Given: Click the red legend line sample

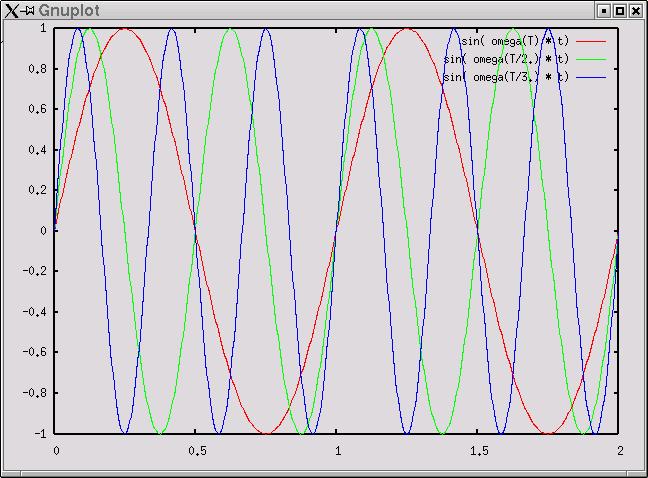Looking at the screenshot, I should (x=591, y=41).
